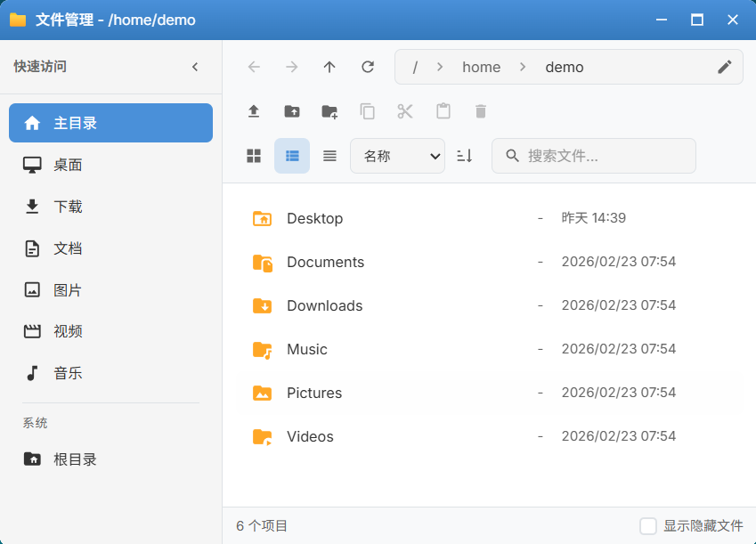The image size is (756, 544).
Task: Create a new folder with the folder-plus icon
Action: (x=329, y=111)
